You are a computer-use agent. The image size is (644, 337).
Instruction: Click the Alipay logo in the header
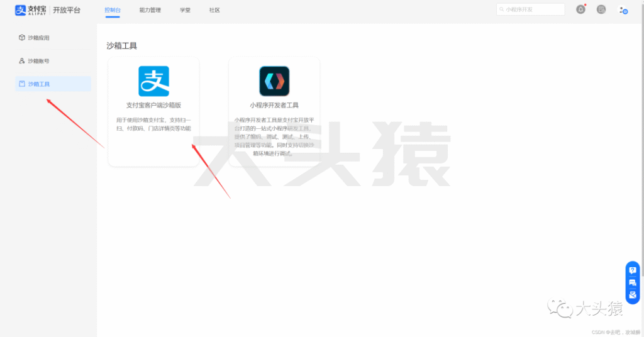point(30,10)
